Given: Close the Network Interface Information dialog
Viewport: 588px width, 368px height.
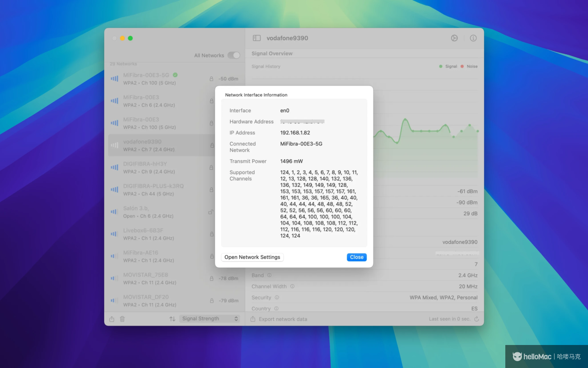Looking at the screenshot, I should click(x=357, y=257).
